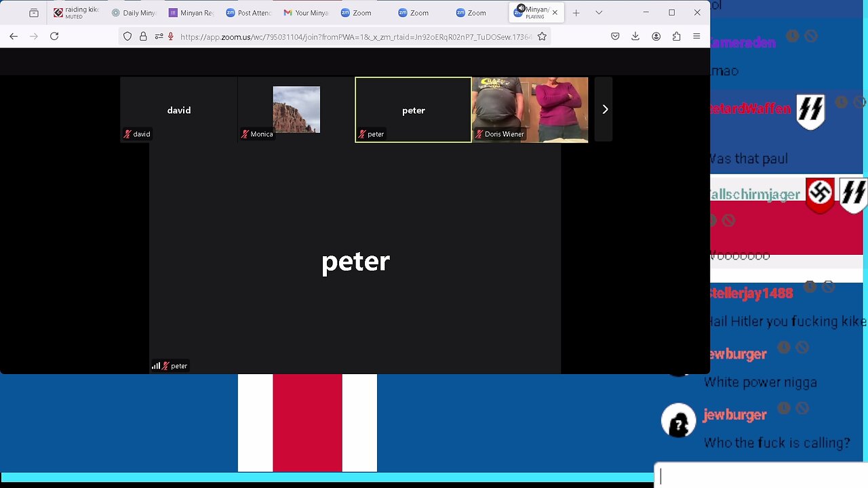Viewport: 868px width, 488px height.
Task: Go forward one page in browser
Action: 34,37
